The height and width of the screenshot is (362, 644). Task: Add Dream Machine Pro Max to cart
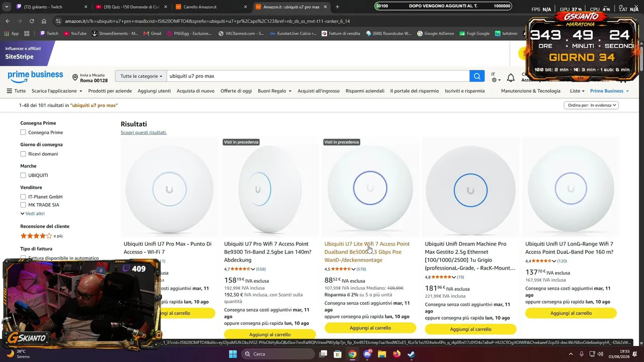pos(470,329)
